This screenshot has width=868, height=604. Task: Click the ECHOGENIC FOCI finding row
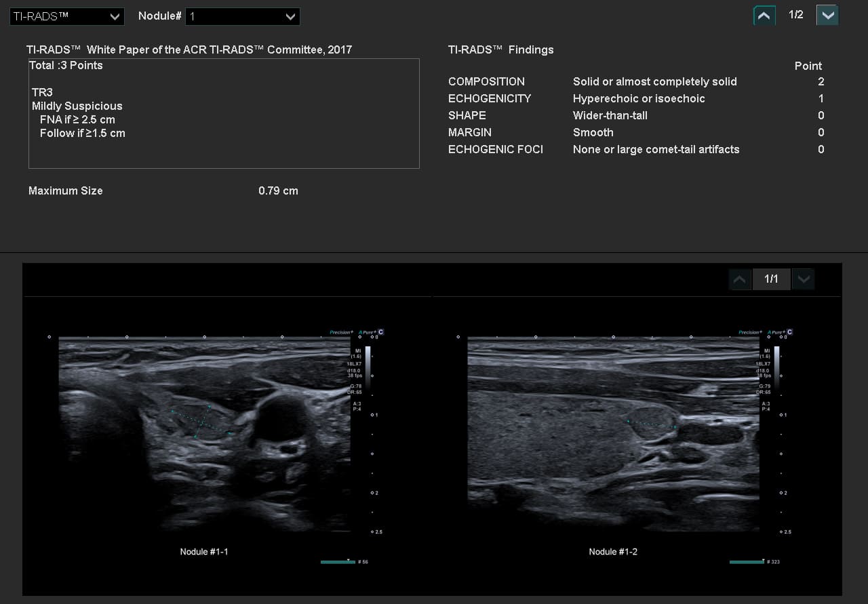(x=636, y=149)
